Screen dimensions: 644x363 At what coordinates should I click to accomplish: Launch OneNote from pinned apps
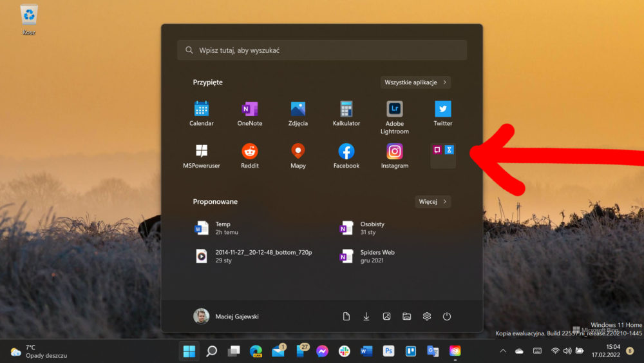(250, 113)
